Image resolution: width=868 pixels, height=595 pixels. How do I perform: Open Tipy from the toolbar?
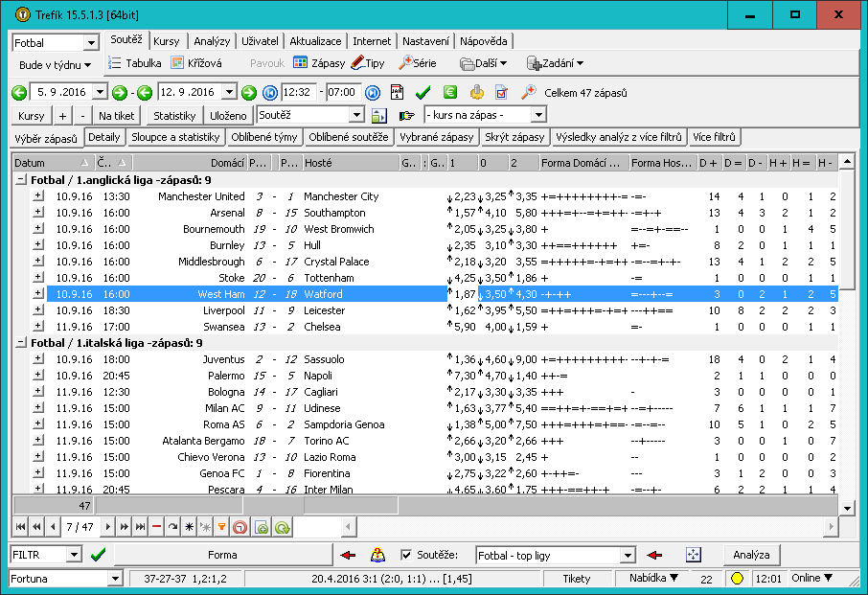point(357,63)
